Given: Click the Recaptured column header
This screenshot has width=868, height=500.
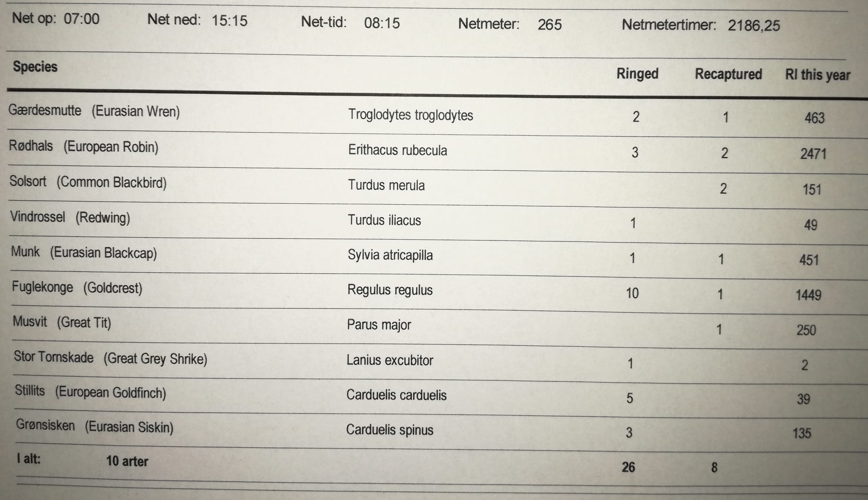Looking at the screenshot, I should (x=728, y=75).
